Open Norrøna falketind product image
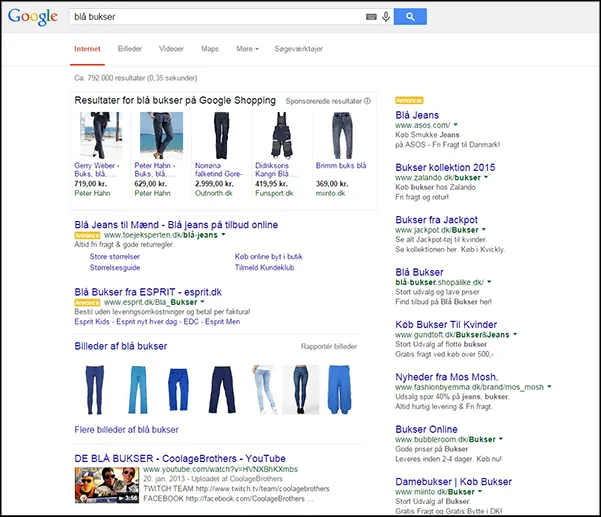The width and height of the screenshot is (601, 517). click(222, 135)
